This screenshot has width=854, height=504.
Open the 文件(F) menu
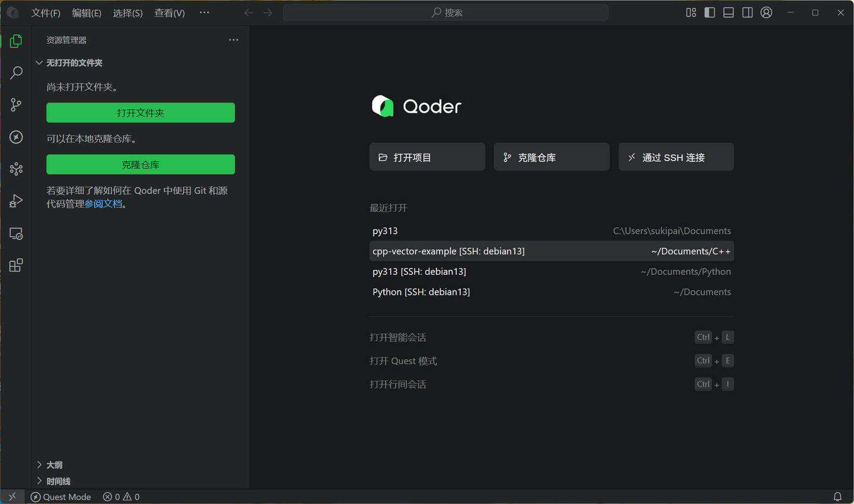(x=46, y=13)
